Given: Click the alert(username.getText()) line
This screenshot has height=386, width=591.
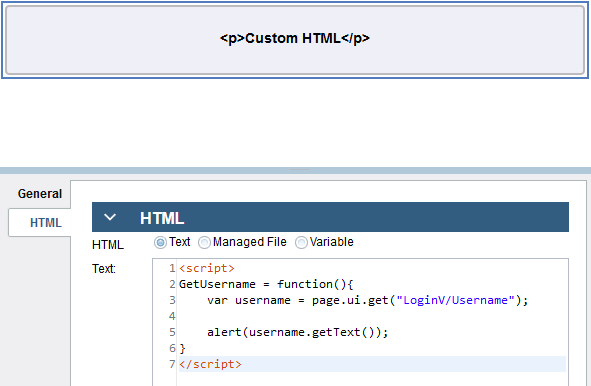Looking at the screenshot, I should [x=297, y=332].
